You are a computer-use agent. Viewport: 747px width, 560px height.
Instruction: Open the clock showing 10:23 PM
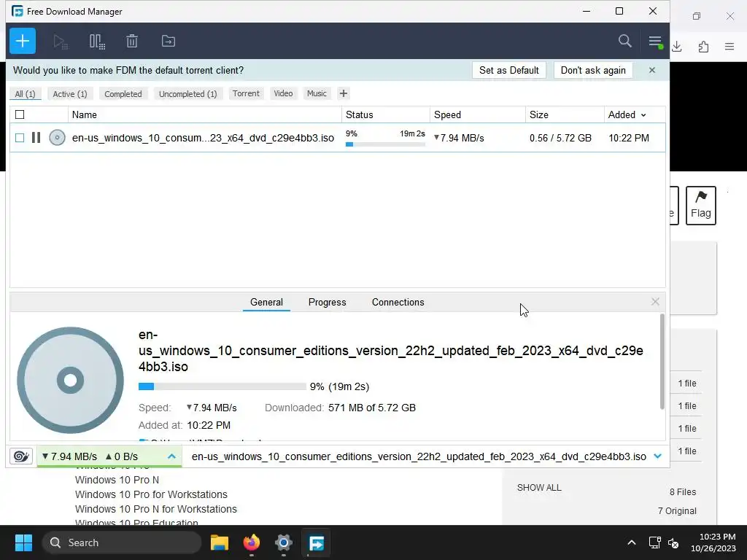pos(713,542)
